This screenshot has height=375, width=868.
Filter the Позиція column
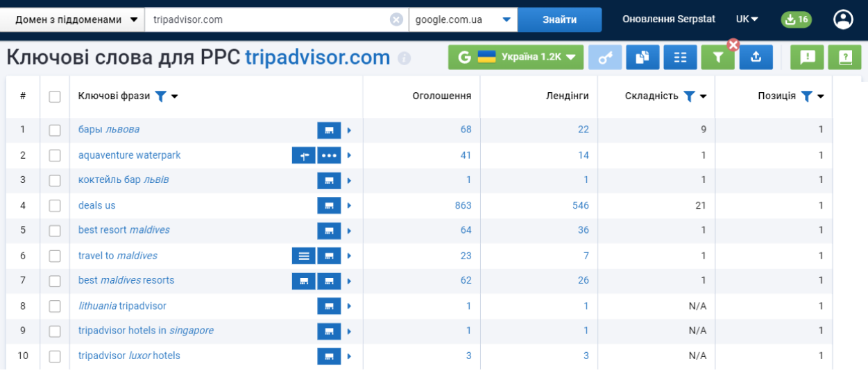[806, 96]
